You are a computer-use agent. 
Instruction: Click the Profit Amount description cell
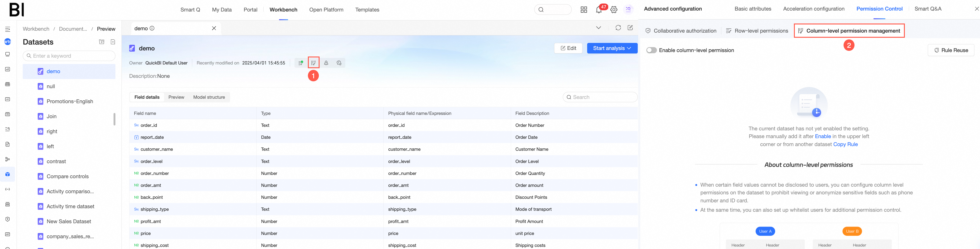click(x=574, y=222)
